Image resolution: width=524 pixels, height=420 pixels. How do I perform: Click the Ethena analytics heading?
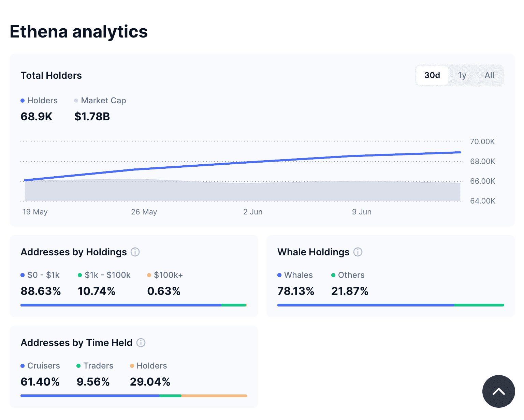[79, 32]
